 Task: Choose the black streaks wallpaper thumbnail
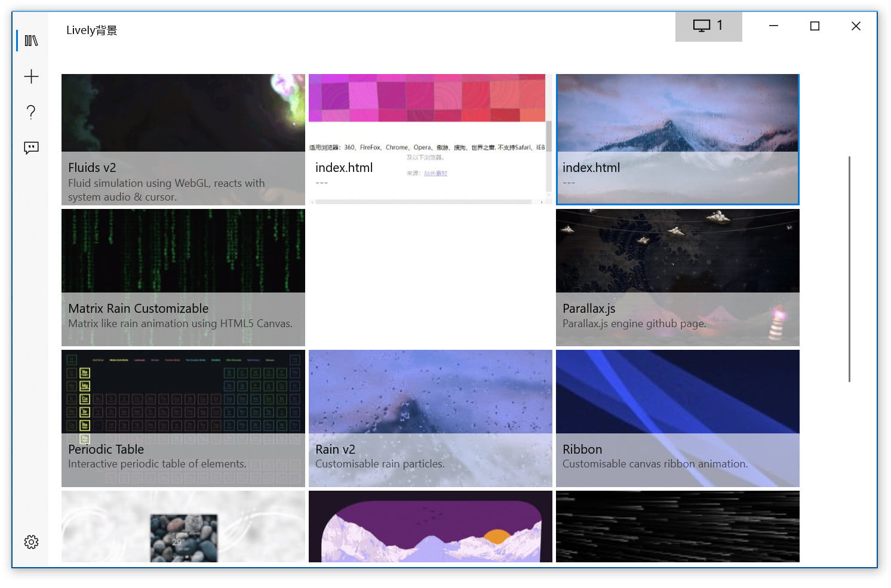677,527
